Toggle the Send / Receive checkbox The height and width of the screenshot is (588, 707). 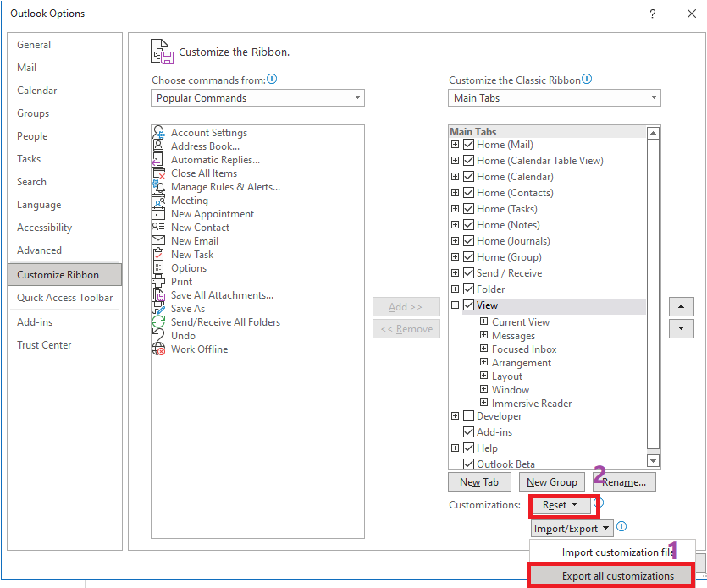click(468, 273)
